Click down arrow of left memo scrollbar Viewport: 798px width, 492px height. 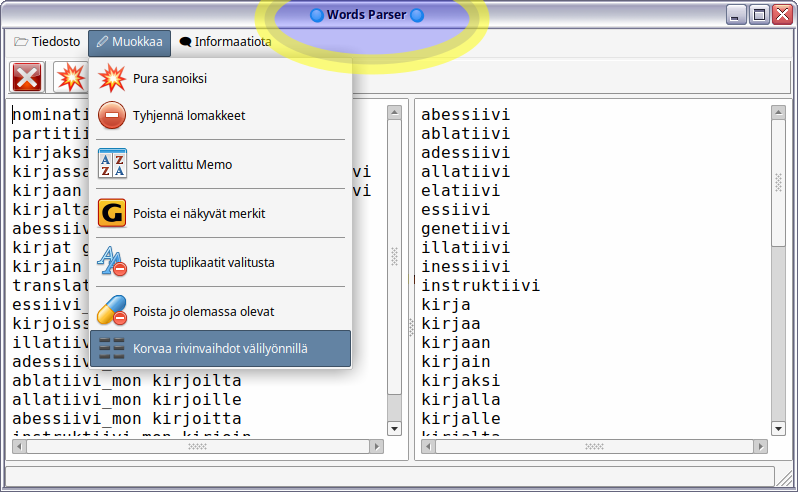394,428
